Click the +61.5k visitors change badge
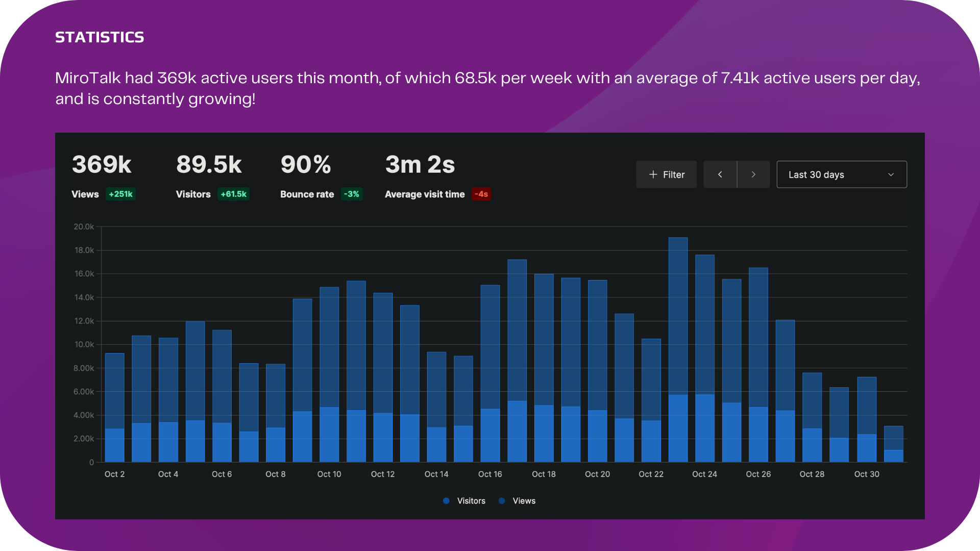This screenshot has width=980, height=551. click(233, 194)
